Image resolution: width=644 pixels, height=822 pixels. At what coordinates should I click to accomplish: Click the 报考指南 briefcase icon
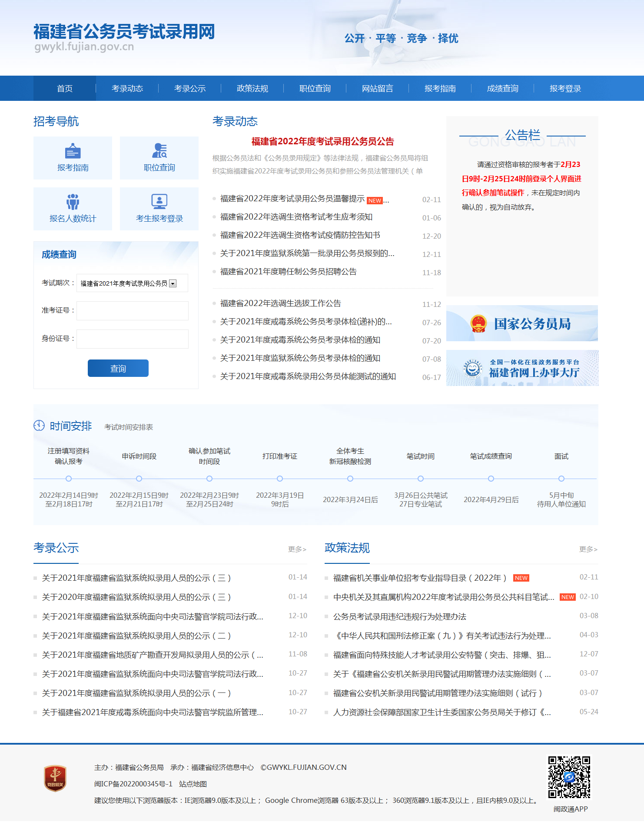pyautogui.click(x=73, y=151)
